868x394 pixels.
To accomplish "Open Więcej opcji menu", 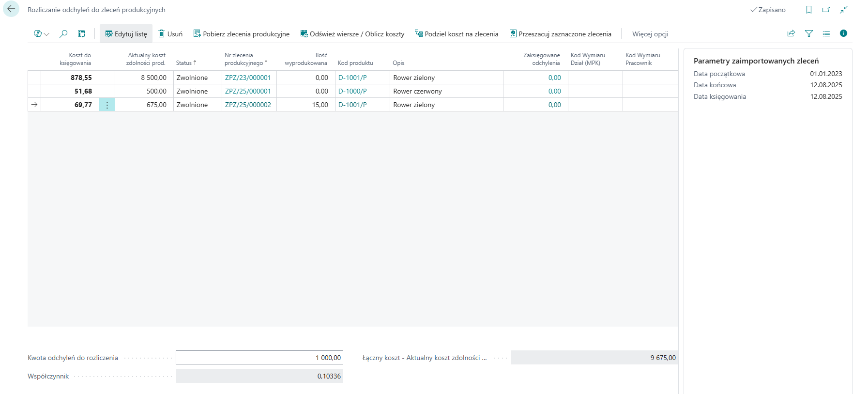I will click(x=650, y=34).
